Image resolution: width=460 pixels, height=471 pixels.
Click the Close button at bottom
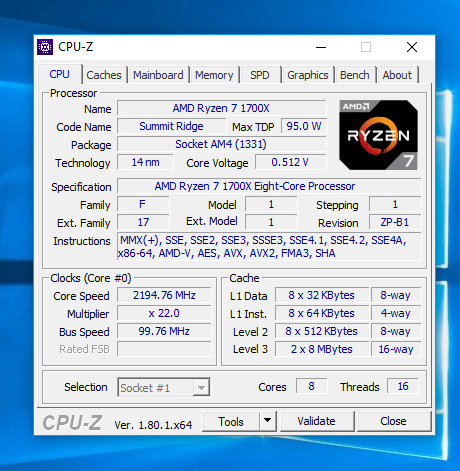click(393, 421)
